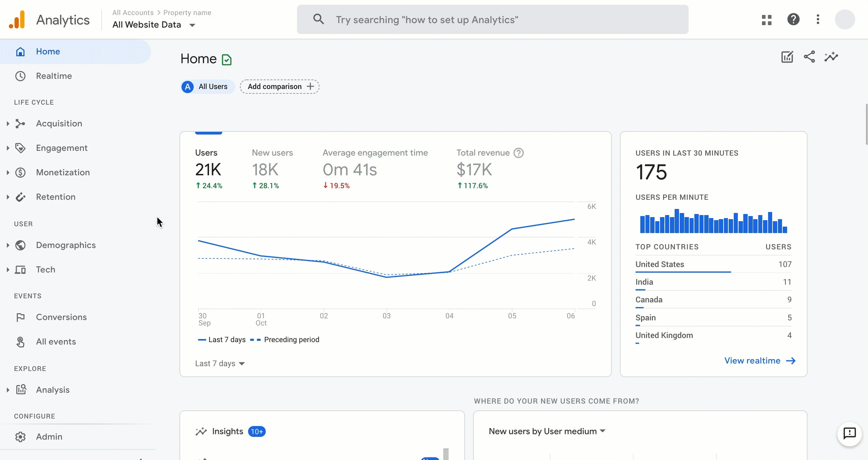The height and width of the screenshot is (460, 868).
Task: Select the Conversions events item
Action: tap(61, 317)
